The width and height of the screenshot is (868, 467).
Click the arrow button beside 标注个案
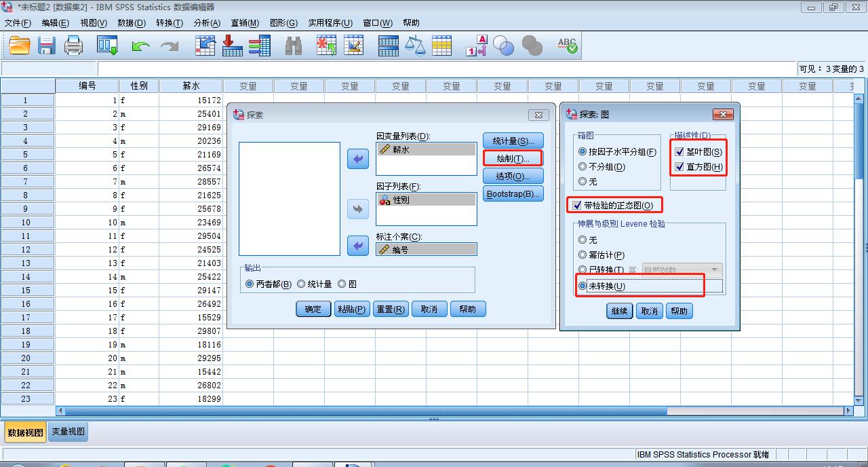point(358,246)
